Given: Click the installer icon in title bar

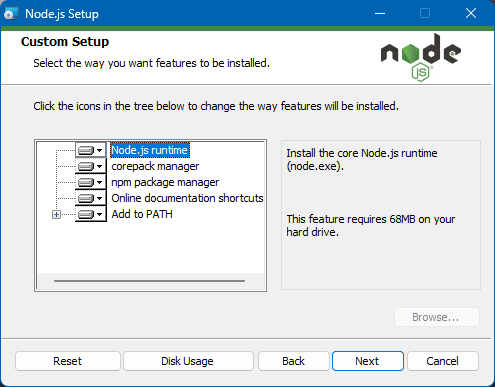Looking at the screenshot, I should (x=11, y=14).
